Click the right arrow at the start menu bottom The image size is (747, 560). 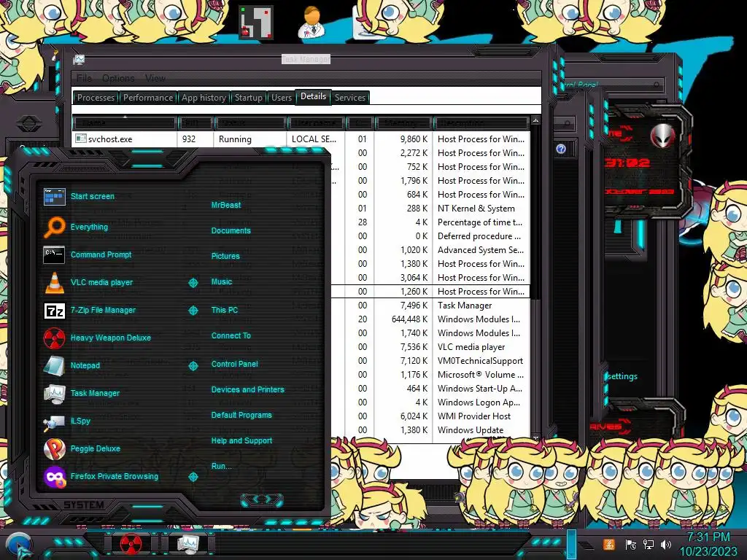point(269,499)
